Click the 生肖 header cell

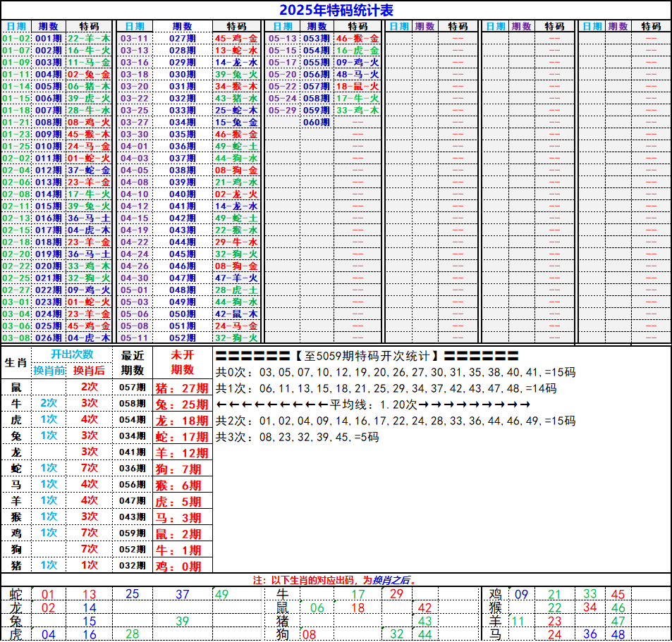[16, 363]
